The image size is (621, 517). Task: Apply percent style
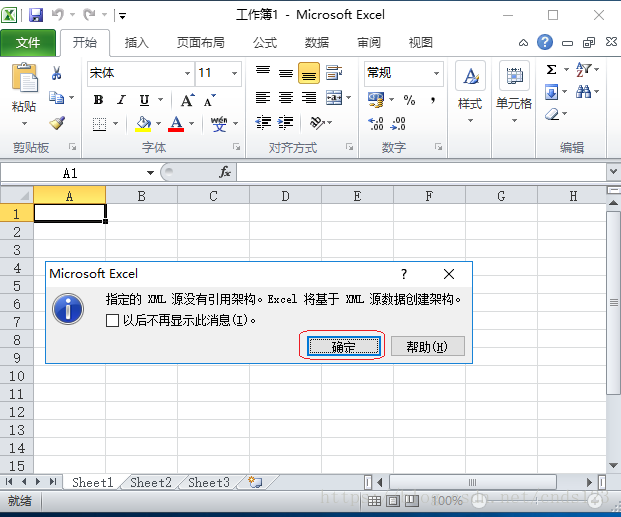coord(409,100)
